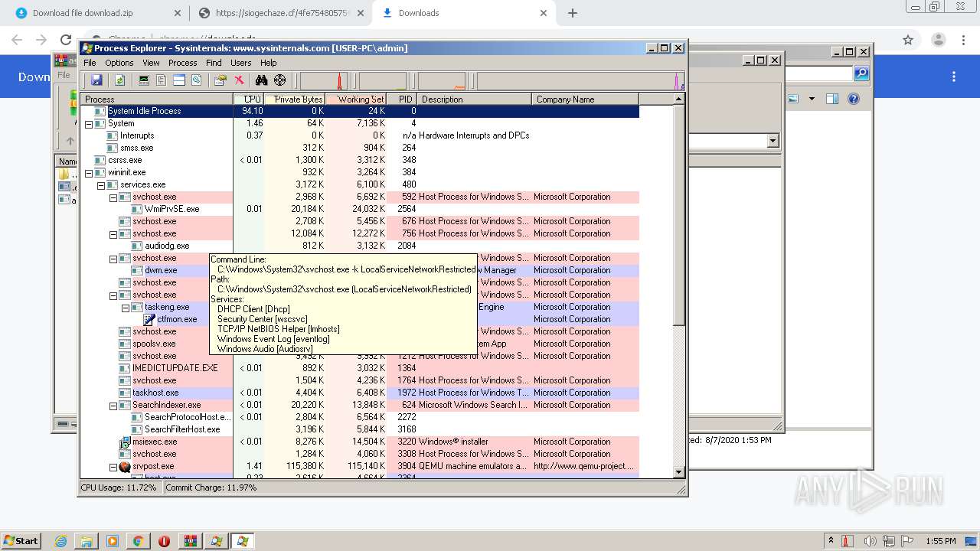Collapse the svchost.exe PID 756 node
The width and height of the screenshot is (980, 551).
point(113,233)
